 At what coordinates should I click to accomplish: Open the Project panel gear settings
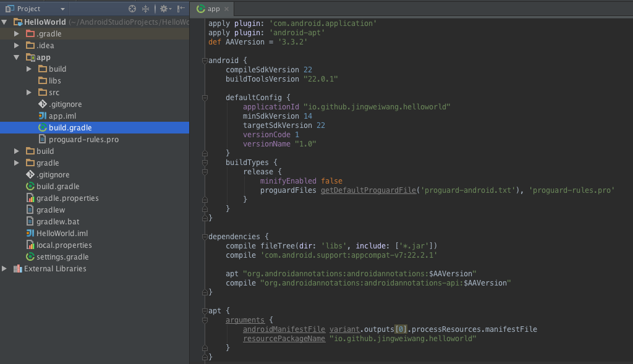tap(164, 9)
